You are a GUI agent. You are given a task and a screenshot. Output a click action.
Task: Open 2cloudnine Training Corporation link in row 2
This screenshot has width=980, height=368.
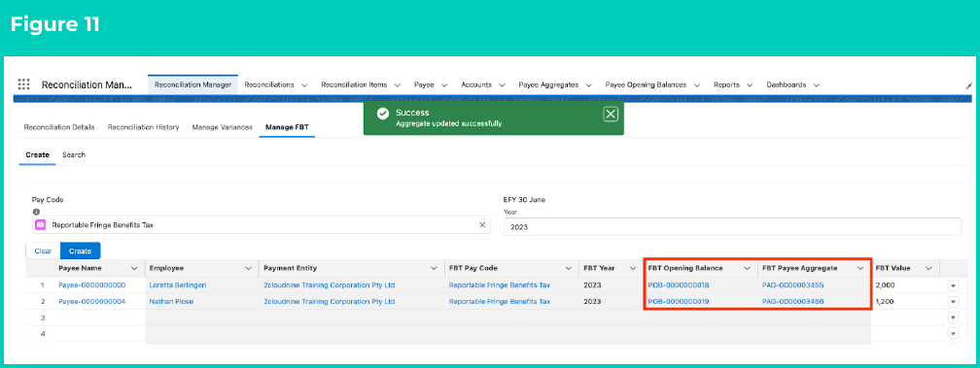pos(330,301)
